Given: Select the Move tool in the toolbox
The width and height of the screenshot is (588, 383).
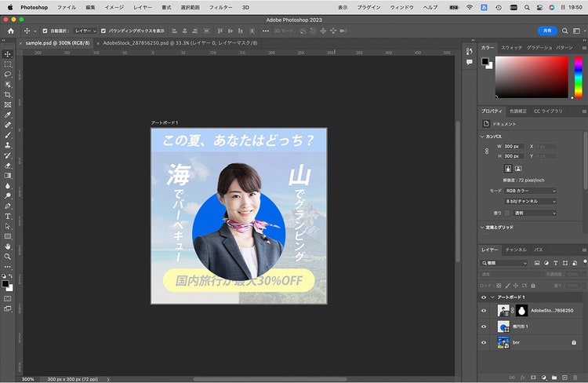Looking at the screenshot, I should pos(8,54).
